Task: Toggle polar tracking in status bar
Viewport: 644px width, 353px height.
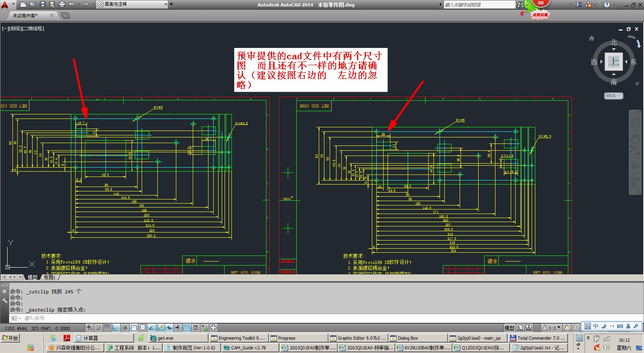Action: [x=125, y=328]
